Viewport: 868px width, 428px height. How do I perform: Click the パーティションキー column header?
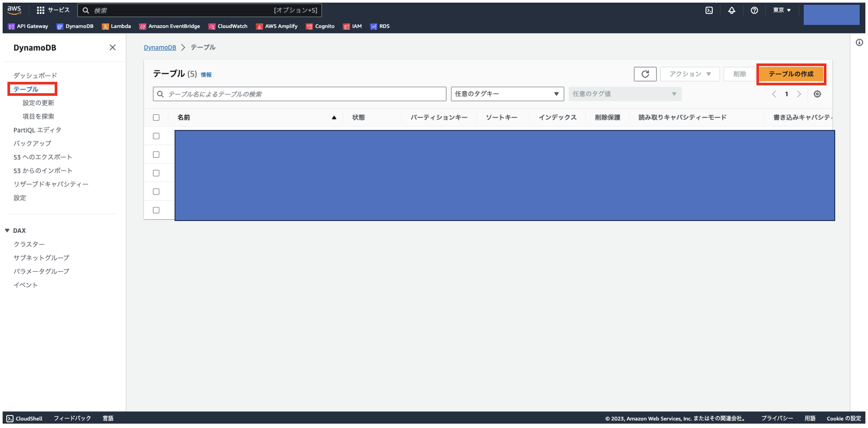point(439,117)
